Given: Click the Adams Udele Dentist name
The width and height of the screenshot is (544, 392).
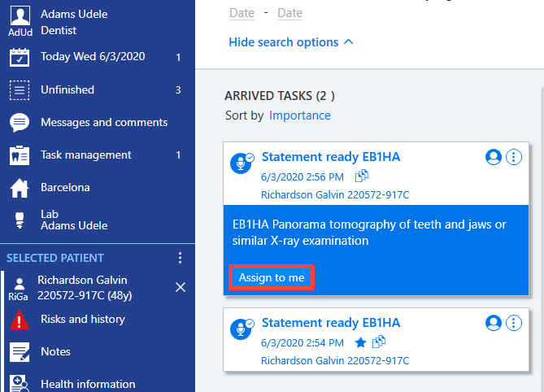Looking at the screenshot, I should tap(74, 22).
